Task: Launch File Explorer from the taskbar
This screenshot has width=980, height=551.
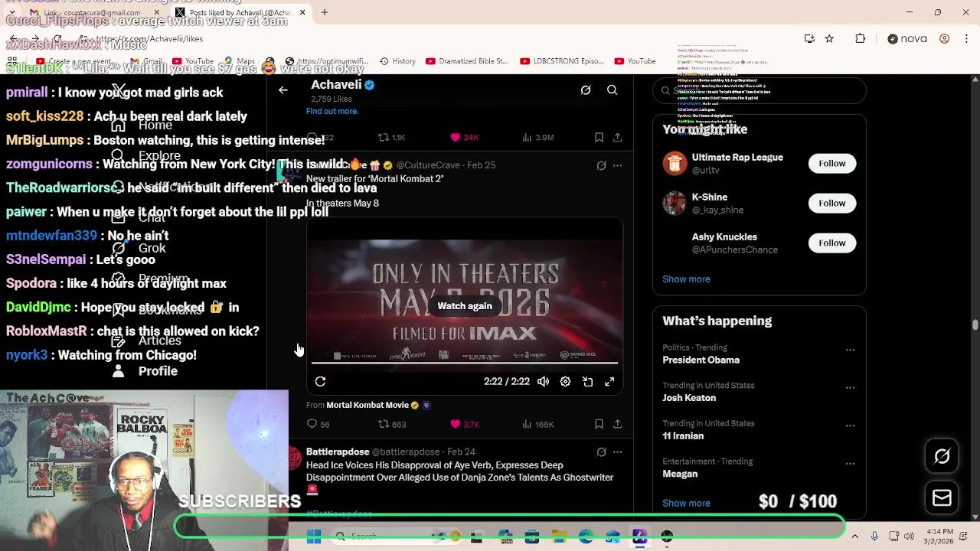Action: tap(559, 537)
